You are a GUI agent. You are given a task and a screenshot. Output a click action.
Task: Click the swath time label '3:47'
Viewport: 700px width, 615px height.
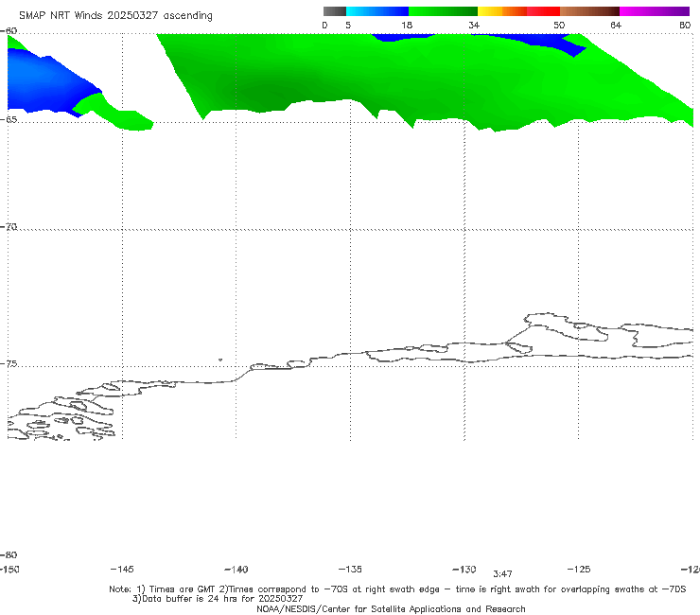(x=502, y=574)
